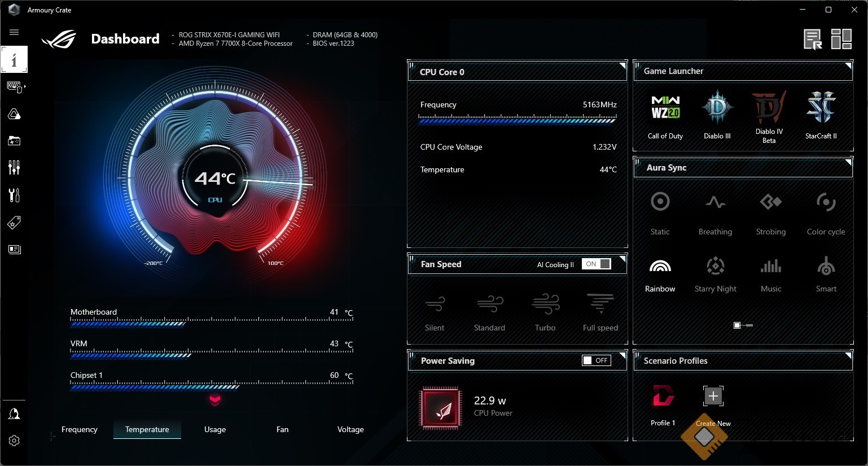Open the Featured tag icon in the sidebar
The image size is (868, 466).
point(14,222)
